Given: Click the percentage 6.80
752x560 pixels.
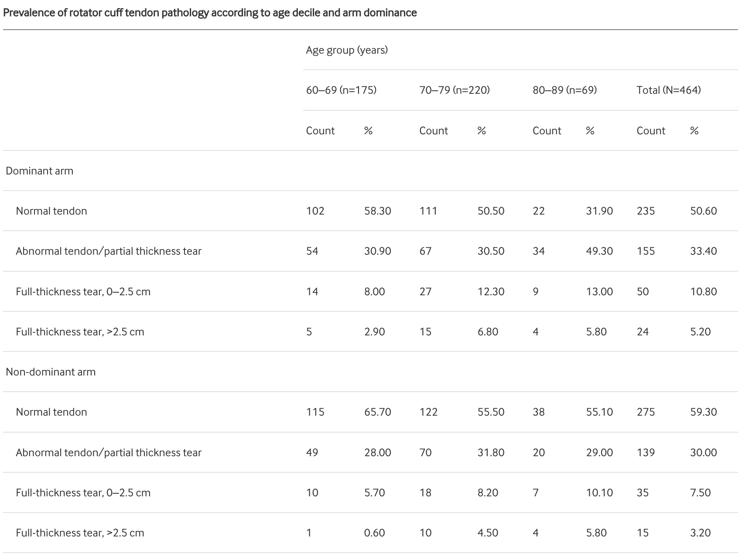Looking at the screenshot, I should pos(488,332).
